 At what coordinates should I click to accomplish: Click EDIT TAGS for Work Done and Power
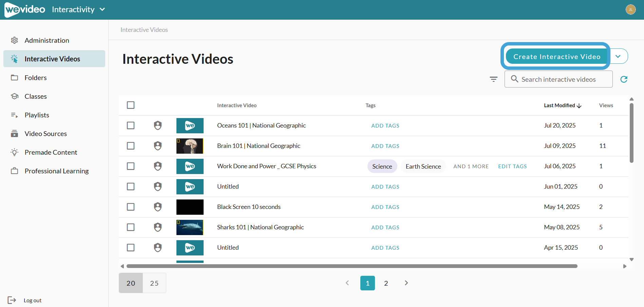512,167
